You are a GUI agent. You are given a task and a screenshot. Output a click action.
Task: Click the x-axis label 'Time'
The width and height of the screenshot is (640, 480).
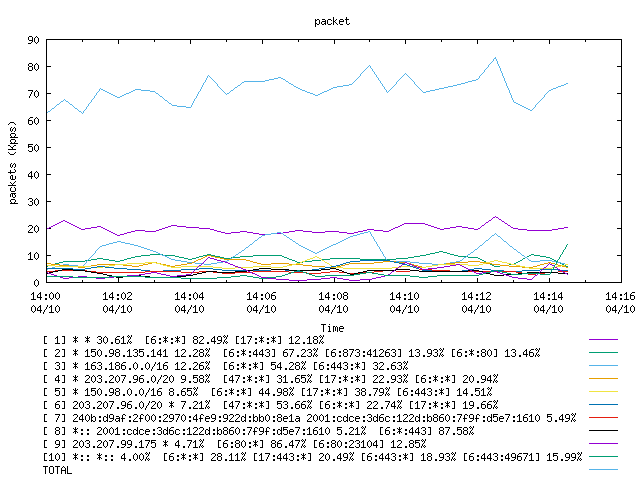332,328
